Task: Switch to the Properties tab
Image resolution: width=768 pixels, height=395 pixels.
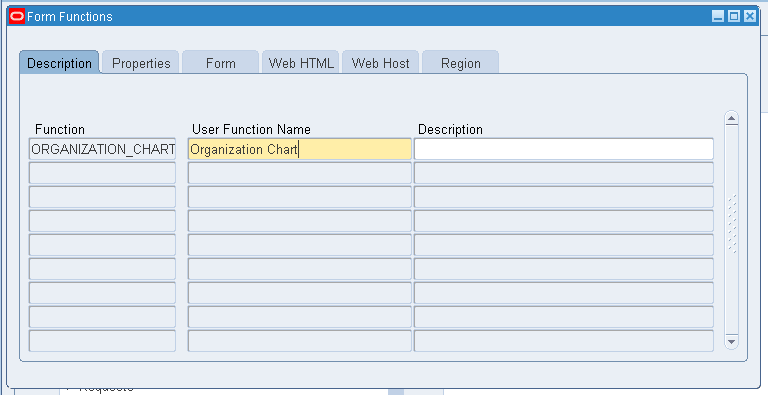Action: [141, 63]
